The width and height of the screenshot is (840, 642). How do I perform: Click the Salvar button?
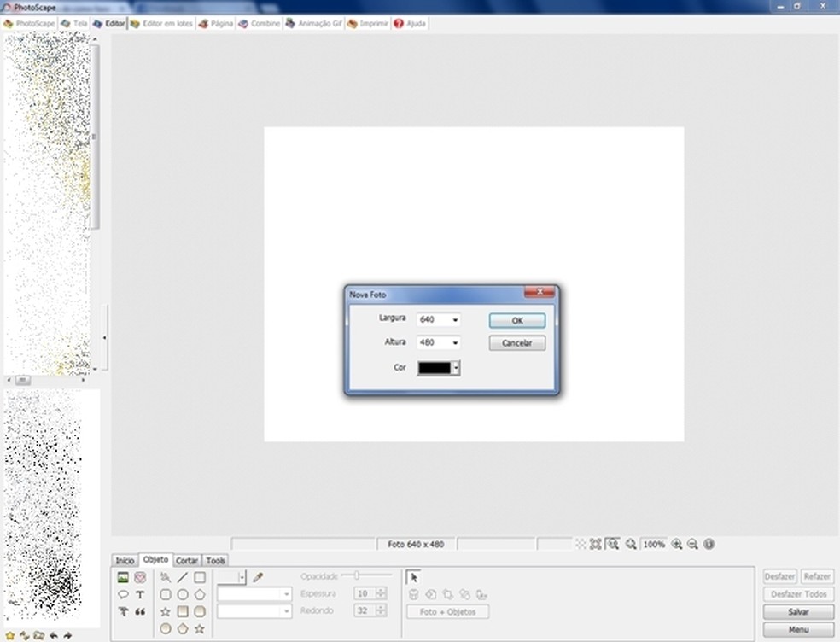798,612
